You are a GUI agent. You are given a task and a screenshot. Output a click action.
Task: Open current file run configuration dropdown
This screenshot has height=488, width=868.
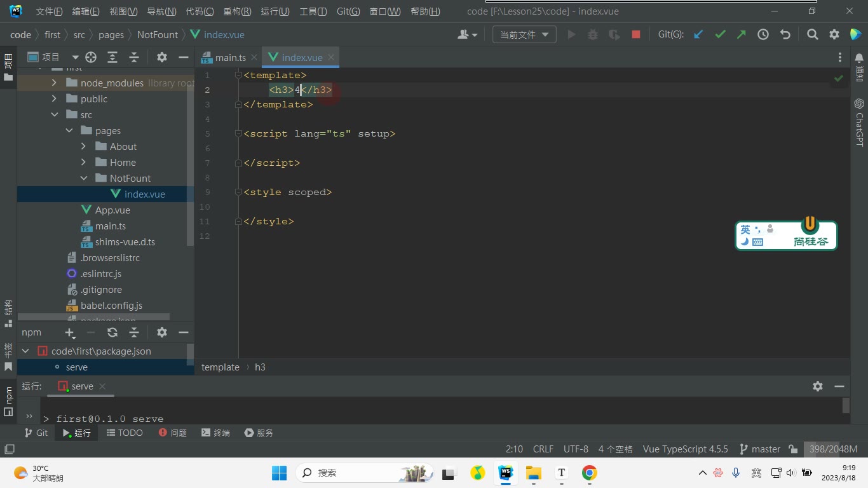pyautogui.click(x=524, y=35)
